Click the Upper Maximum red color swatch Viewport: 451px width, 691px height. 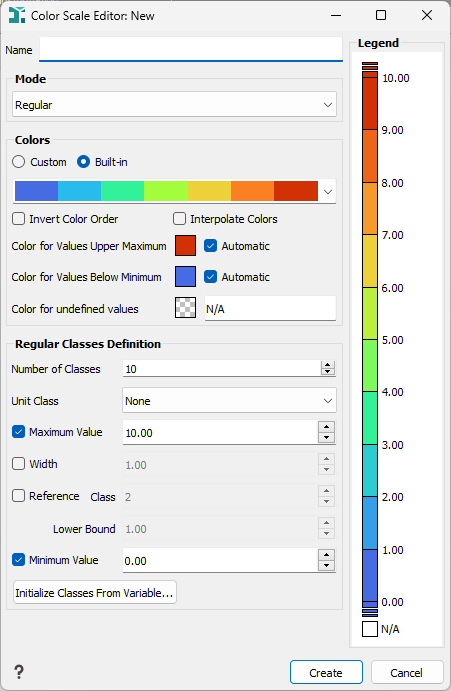click(x=186, y=245)
